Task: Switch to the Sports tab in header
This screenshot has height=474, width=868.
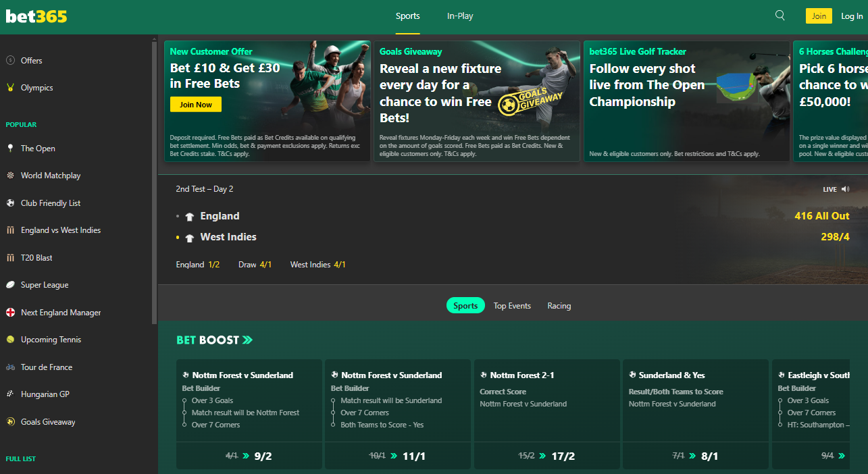Action: point(408,16)
